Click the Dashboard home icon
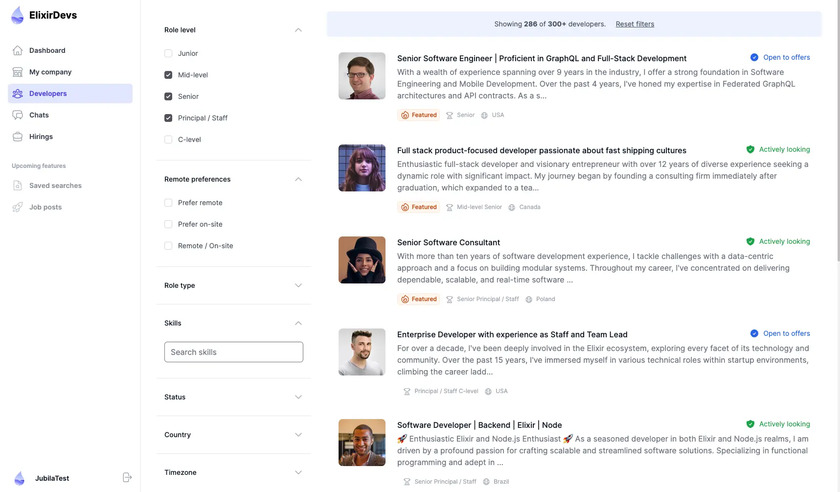 click(x=18, y=50)
